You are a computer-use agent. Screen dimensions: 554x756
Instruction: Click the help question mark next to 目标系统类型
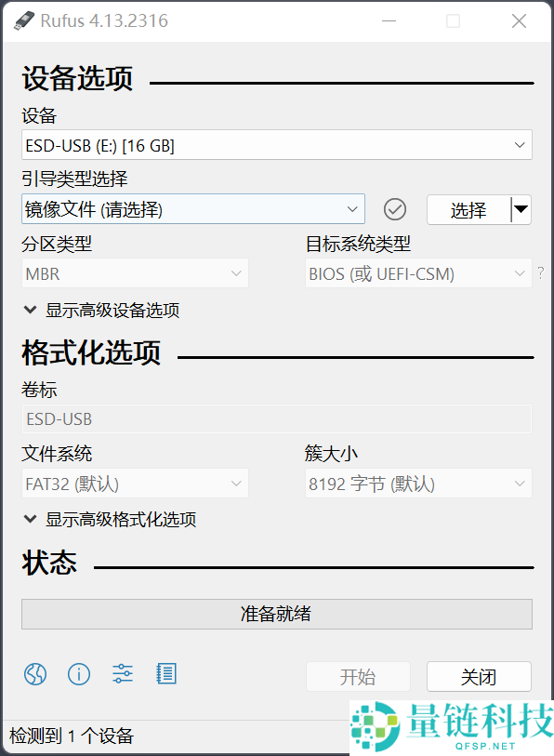[x=540, y=273]
